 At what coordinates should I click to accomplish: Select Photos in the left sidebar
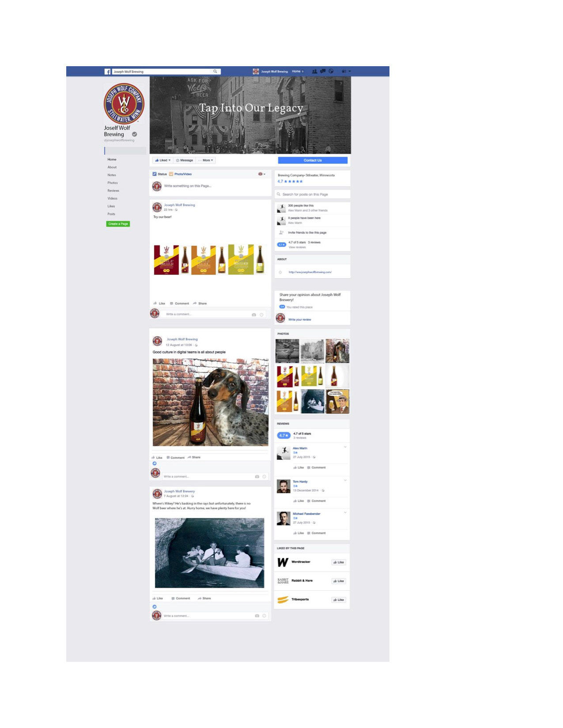[113, 183]
